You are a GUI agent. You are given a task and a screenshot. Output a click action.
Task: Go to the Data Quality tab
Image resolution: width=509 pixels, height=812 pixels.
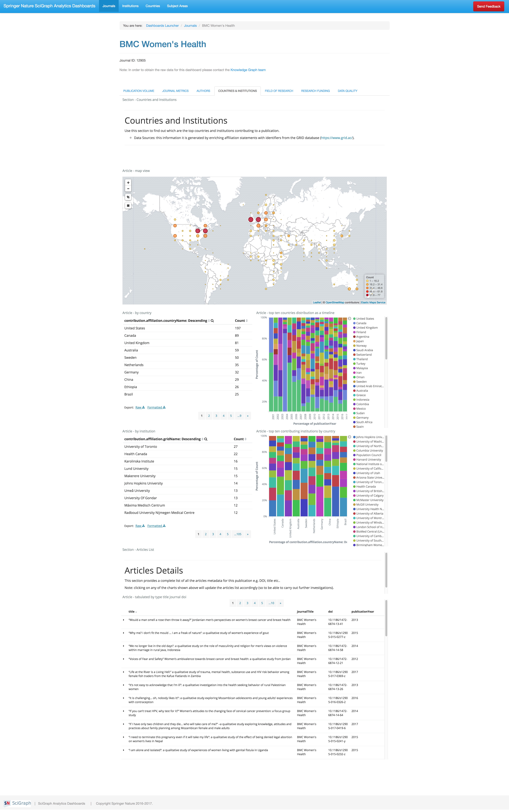(x=347, y=91)
